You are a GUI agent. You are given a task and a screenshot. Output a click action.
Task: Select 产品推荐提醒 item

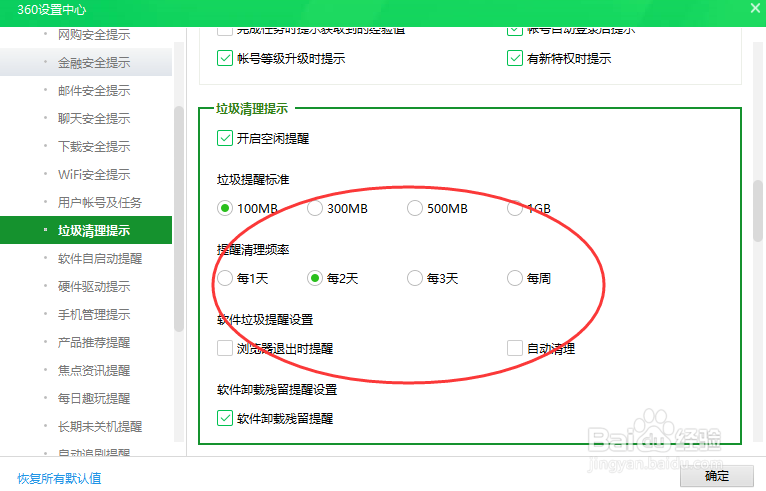(x=94, y=342)
